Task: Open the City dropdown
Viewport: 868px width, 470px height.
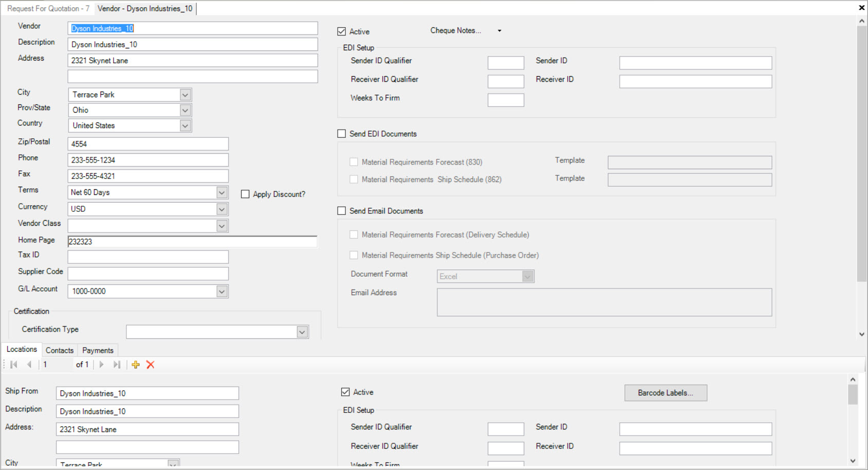Action: 186,95
